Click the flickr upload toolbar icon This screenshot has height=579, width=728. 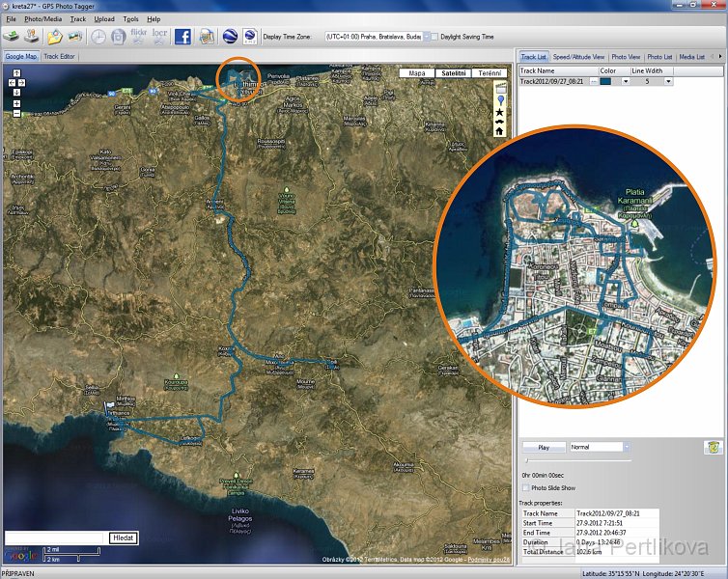click(x=138, y=37)
